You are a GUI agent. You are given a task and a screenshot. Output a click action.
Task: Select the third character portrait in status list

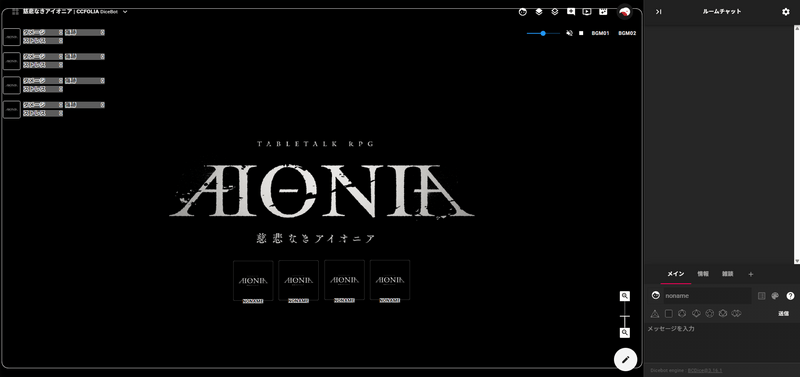pos(12,85)
